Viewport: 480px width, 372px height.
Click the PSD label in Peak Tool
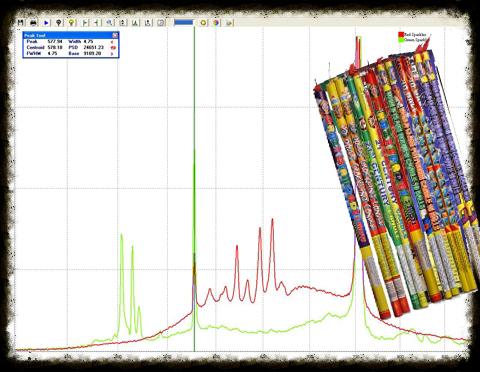pyautogui.click(x=73, y=48)
